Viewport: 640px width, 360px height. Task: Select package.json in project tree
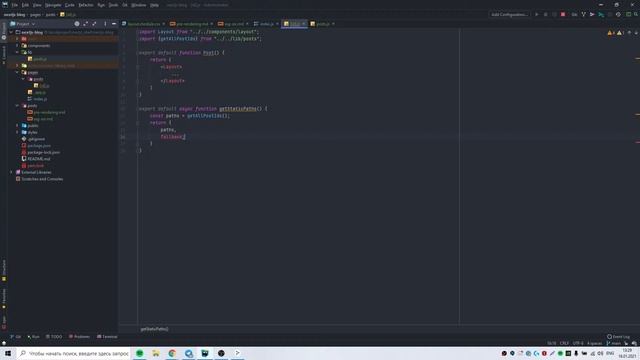pos(39,146)
